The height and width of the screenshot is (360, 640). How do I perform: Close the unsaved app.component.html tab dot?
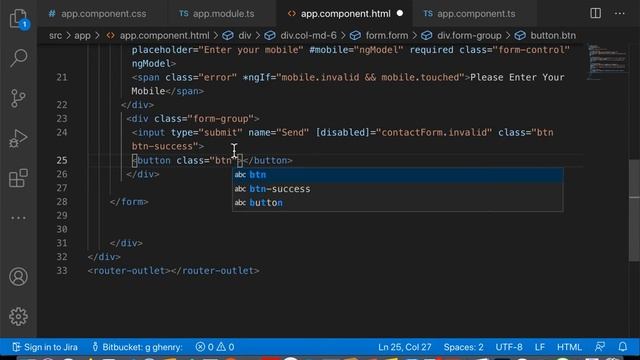[400, 13]
